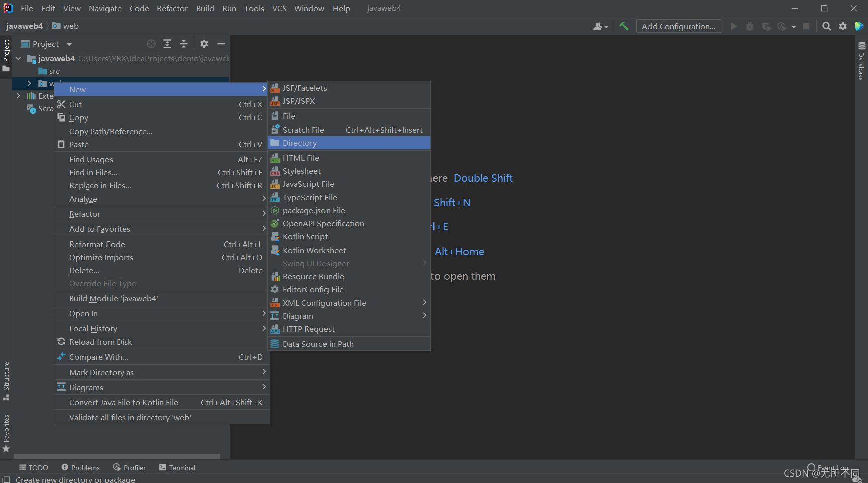This screenshot has width=868, height=483.
Task: Choose HTML File in New submenu
Action: [349, 158]
